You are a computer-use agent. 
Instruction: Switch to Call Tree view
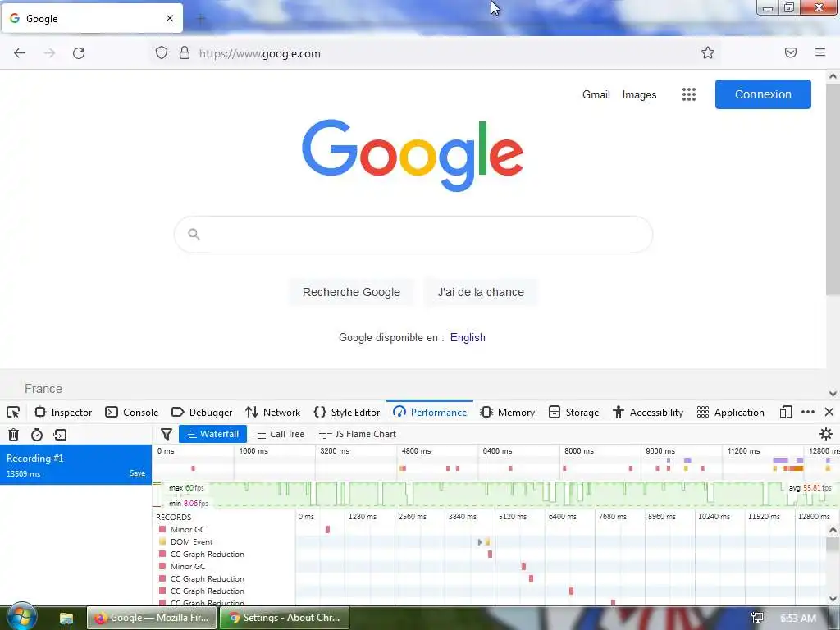279,434
